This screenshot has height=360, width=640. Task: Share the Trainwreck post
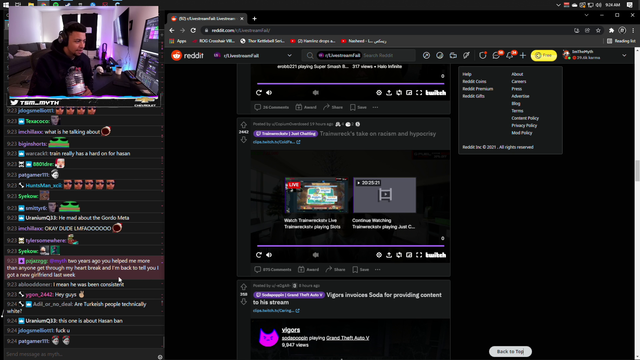coord(335,269)
